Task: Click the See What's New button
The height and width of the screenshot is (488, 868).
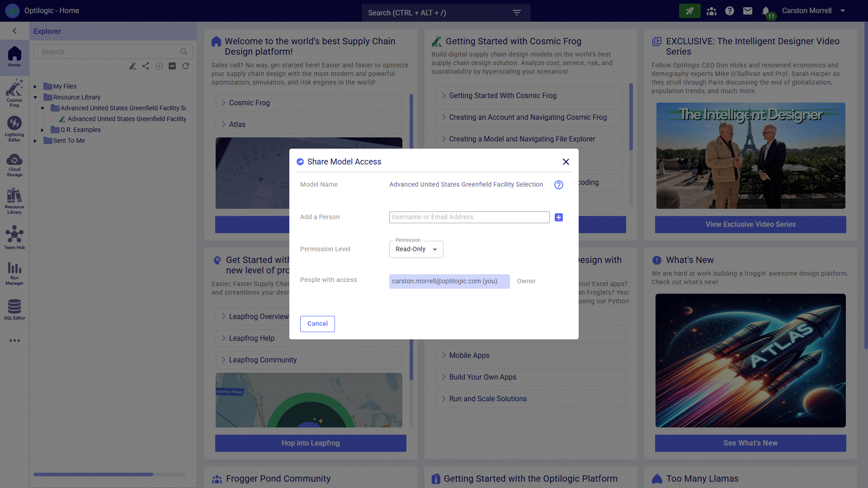Action: [750, 443]
